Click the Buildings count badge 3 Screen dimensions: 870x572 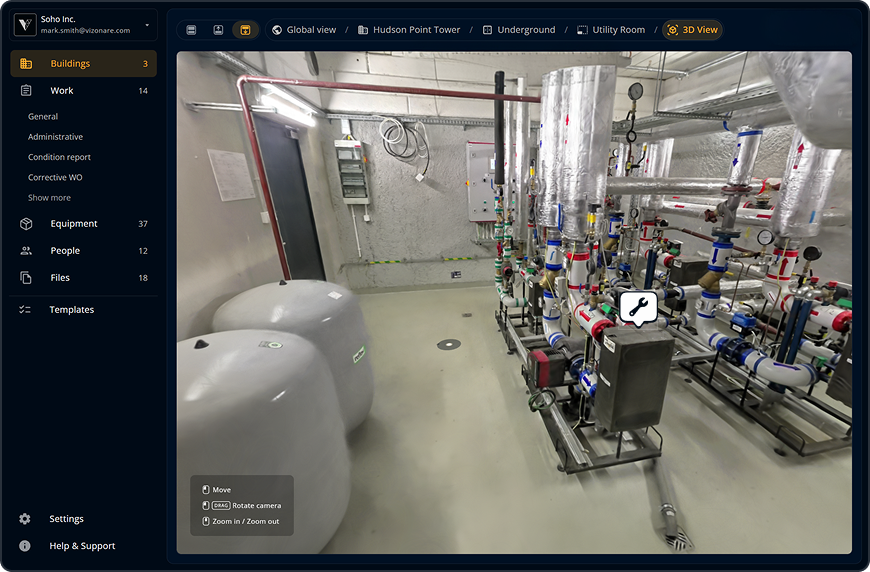coord(145,64)
